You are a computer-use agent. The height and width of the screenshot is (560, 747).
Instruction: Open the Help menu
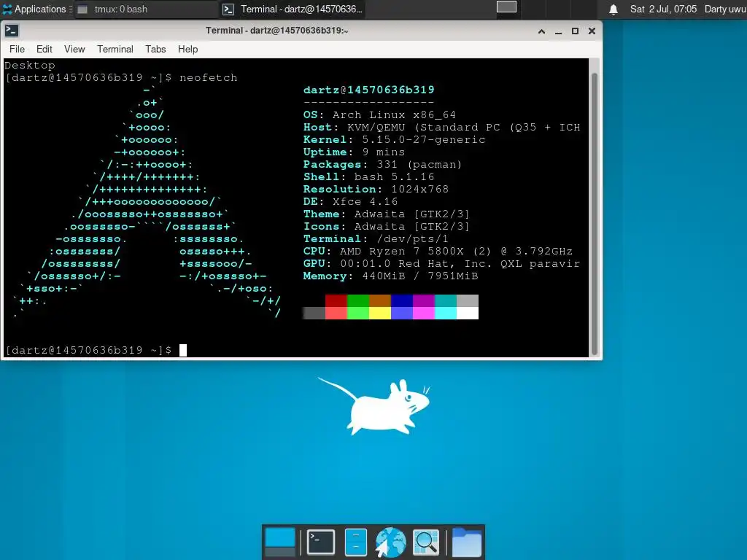187,49
